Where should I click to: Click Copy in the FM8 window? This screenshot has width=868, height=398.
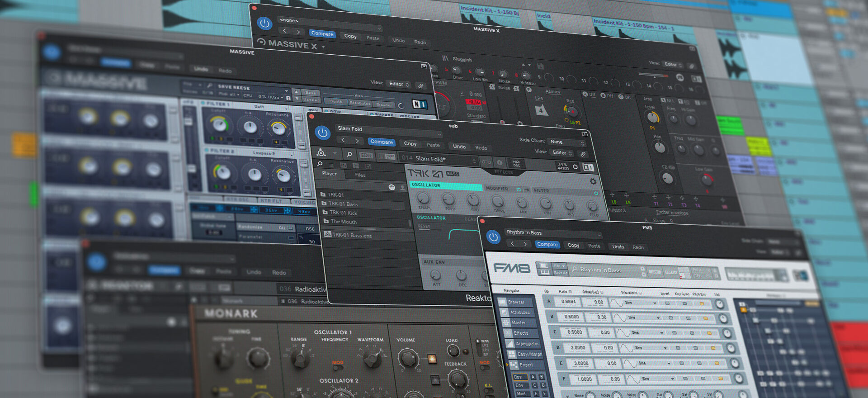pyautogui.click(x=573, y=246)
